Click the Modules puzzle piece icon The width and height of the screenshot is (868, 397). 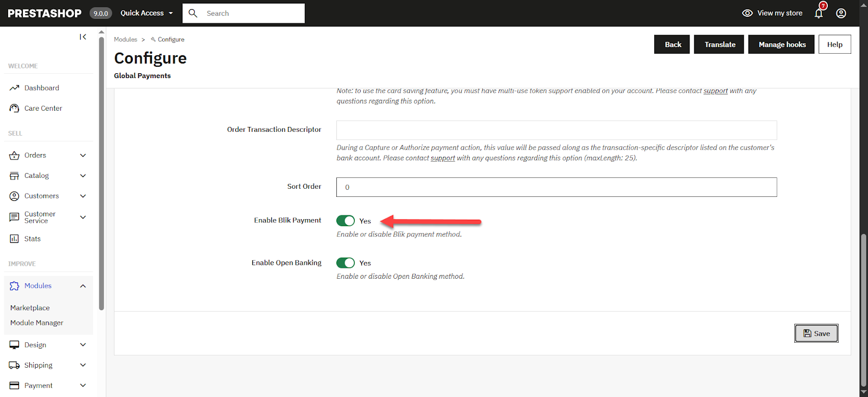[x=15, y=286]
